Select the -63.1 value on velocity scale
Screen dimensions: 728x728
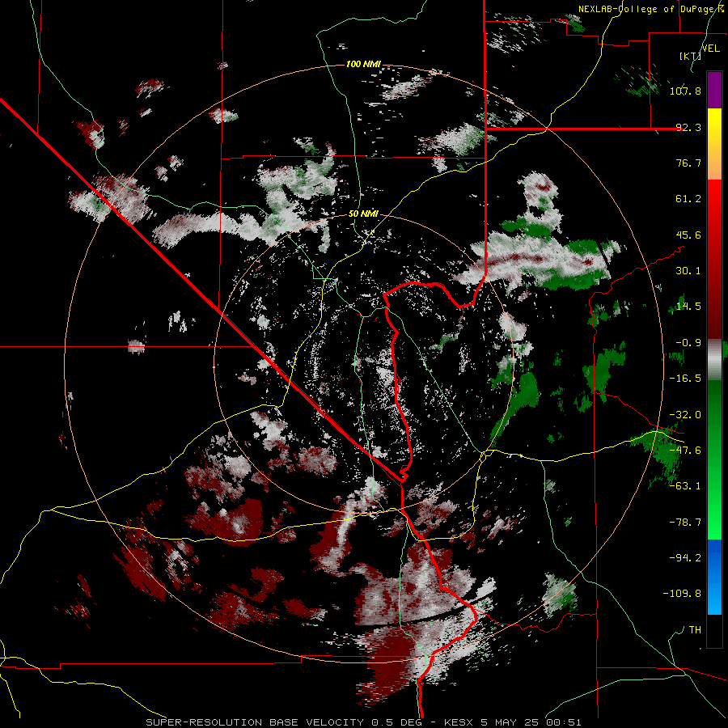[x=685, y=486]
